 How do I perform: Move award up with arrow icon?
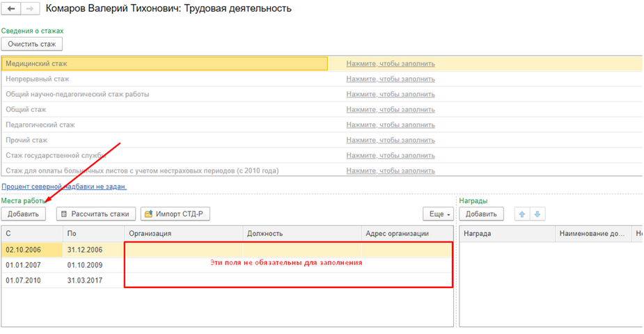[x=521, y=214]
